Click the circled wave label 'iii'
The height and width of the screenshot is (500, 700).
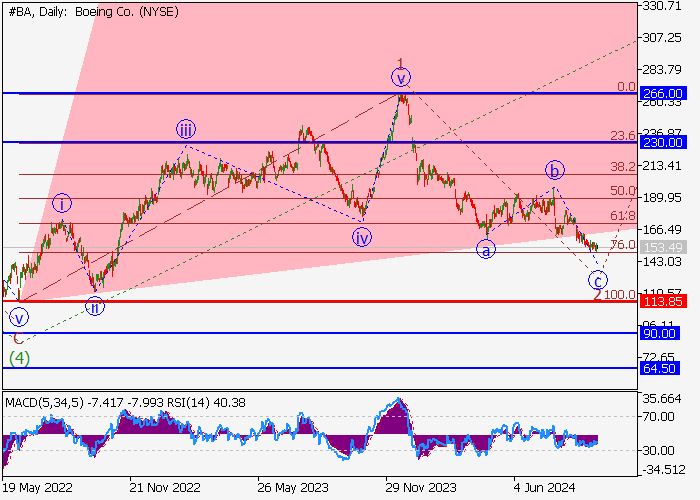click(186, 129)
